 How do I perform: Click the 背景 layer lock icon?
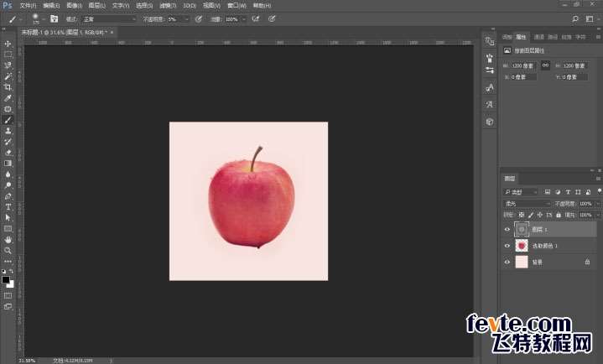pos(587,262)
